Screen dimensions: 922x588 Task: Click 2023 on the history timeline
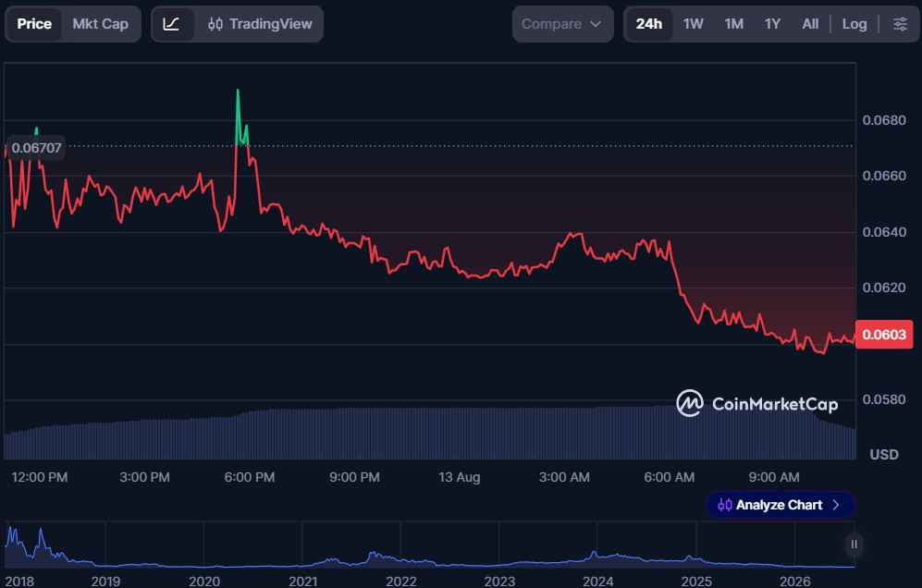coord(499,582)
